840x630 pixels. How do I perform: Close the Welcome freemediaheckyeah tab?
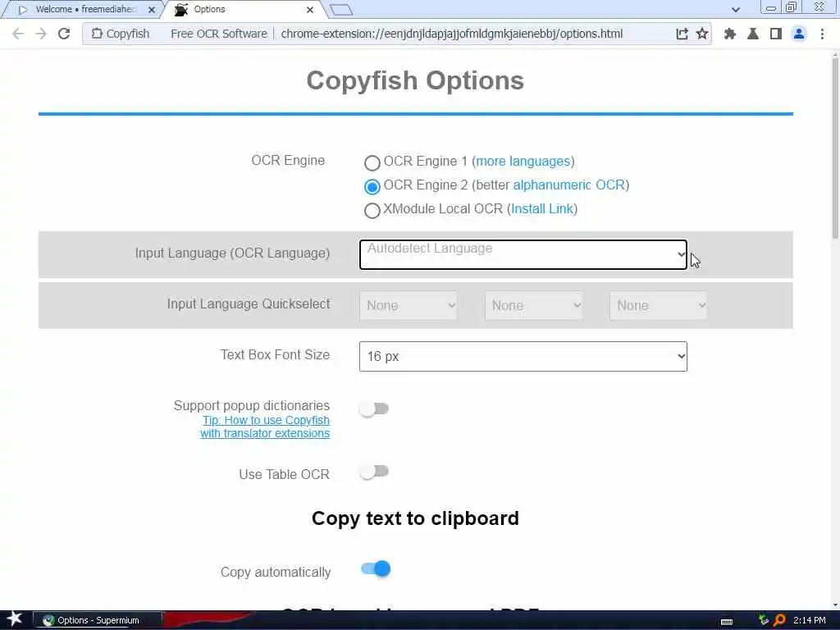(152, 10)
